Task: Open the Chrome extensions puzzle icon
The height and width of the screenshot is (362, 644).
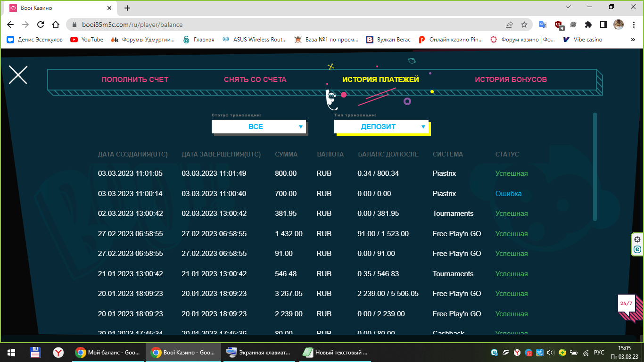Action: click(x=588, y=25)
